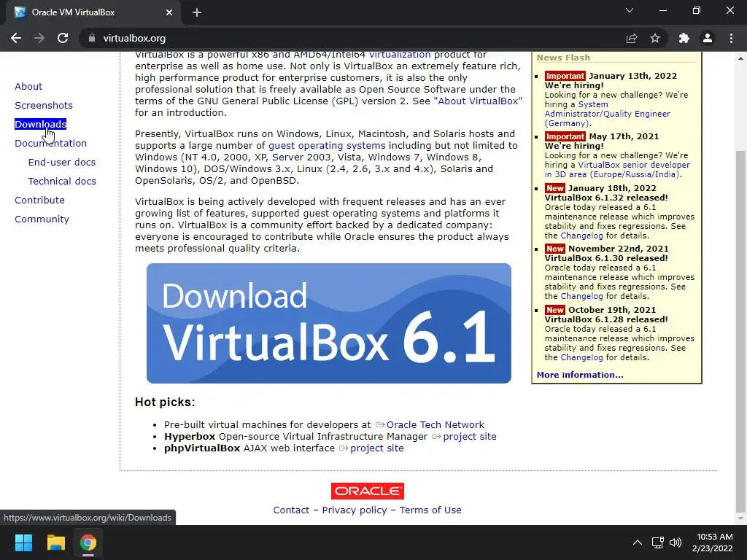The height and width of the screenshot is (560, 747).
Task: Open the Screenshots sidebar link
Action: coord(44,105)
